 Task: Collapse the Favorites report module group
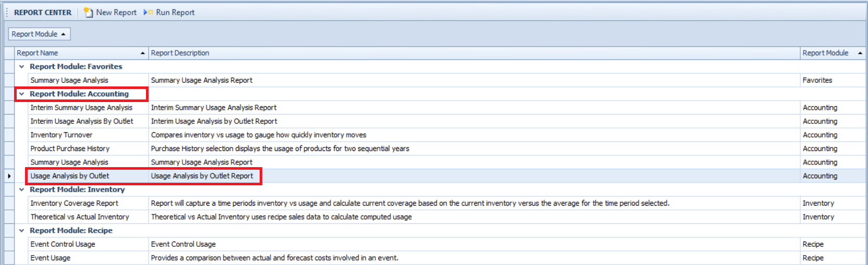(21, 67)
